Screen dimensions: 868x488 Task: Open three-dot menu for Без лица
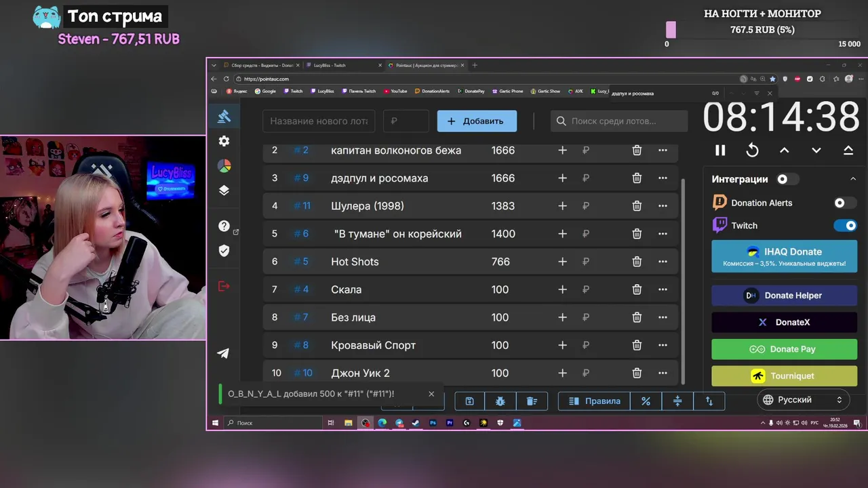tap(663, 317)
